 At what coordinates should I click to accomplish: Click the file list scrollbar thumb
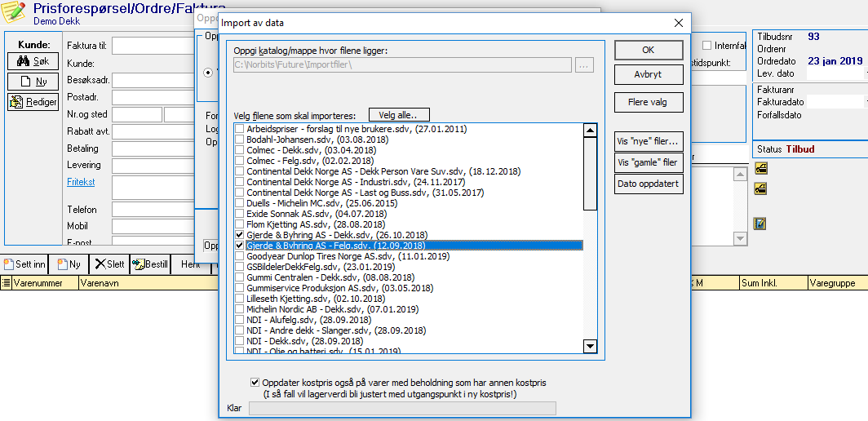point(590,174)
